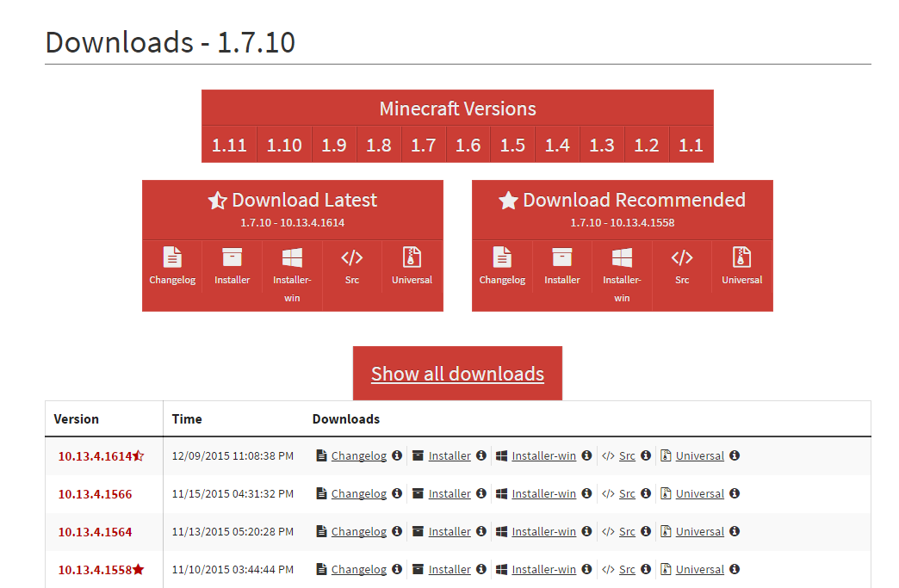Click info icon after Installer-win in 10.13.4.1614 row
The width and height of the screenshot is (899, 588).
pos(586,455)
